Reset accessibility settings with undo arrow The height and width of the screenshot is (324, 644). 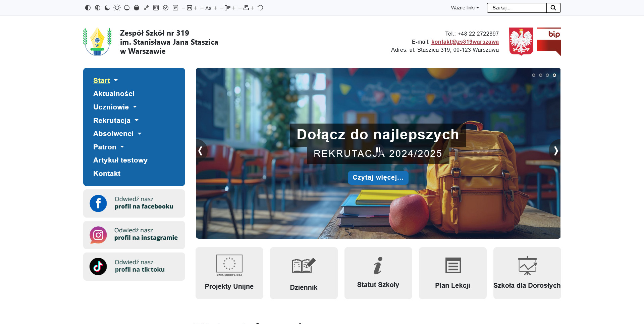click(260, 8)
